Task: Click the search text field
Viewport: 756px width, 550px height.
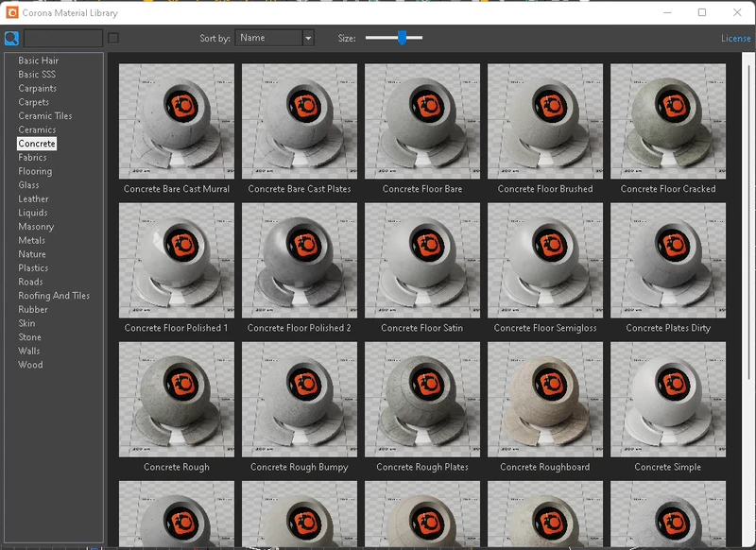Action: click(63, 38)
